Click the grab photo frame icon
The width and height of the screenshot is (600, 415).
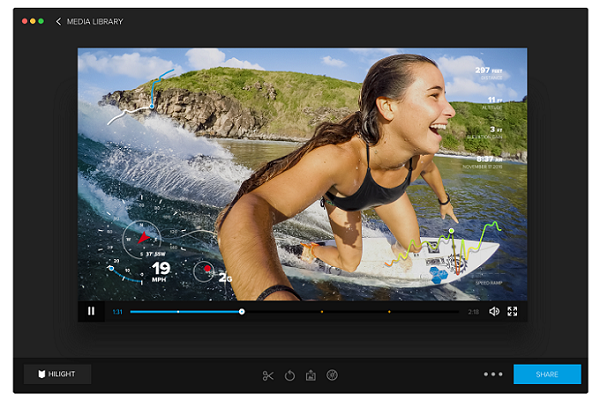click(311, 375)
